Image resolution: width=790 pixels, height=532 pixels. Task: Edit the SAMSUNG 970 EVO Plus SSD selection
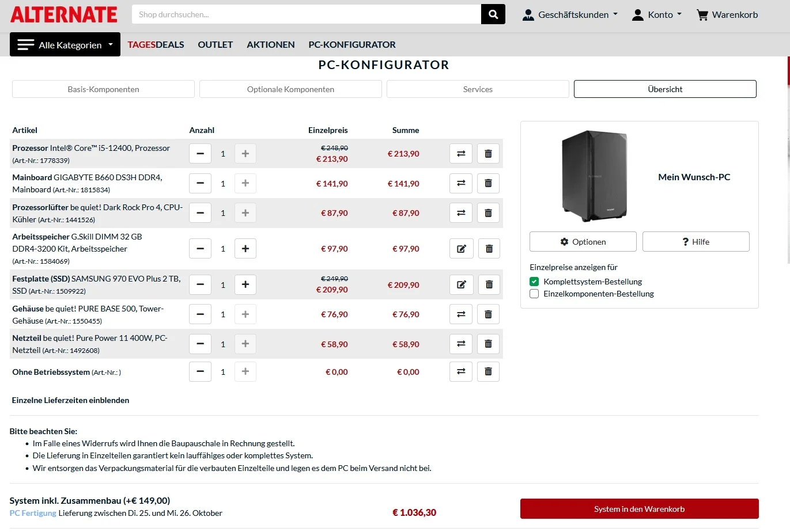coord(462,284)
